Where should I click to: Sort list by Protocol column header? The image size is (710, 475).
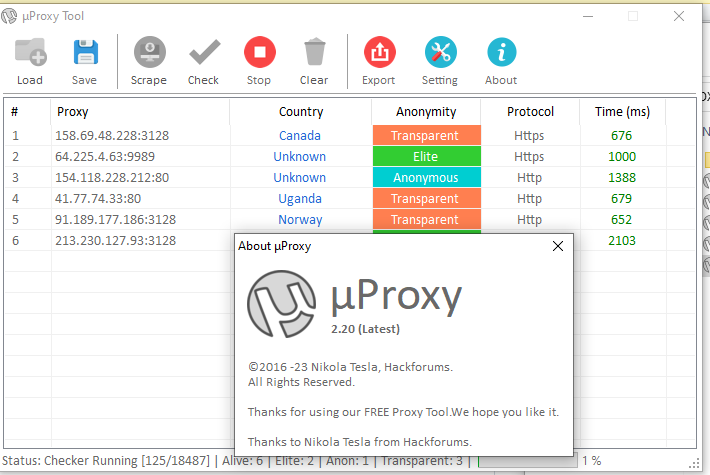pos(530,112)
